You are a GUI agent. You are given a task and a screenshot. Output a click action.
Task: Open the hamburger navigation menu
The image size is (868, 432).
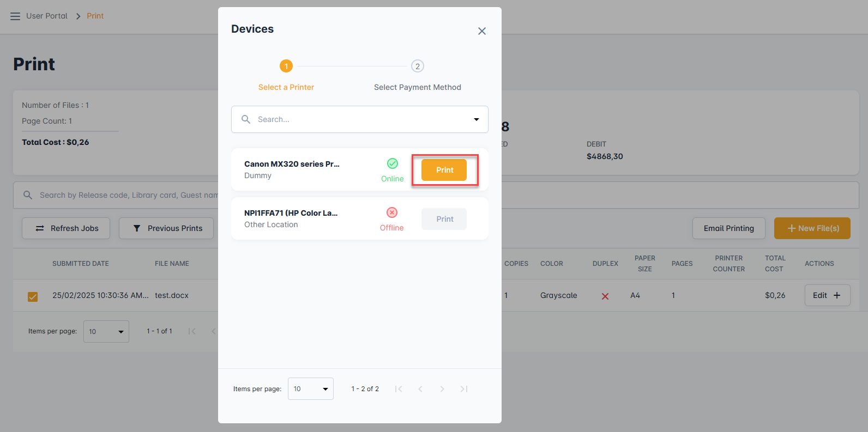tap(15, 16)
